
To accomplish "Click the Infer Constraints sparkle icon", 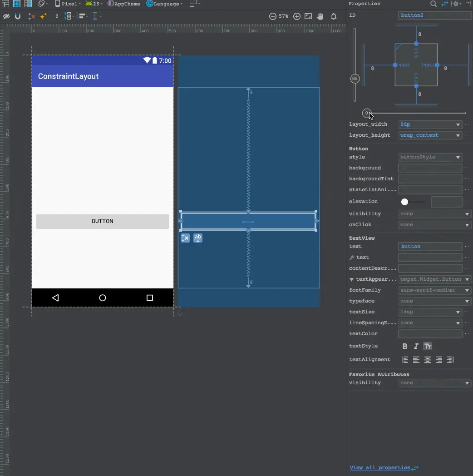I will point(43,16).
